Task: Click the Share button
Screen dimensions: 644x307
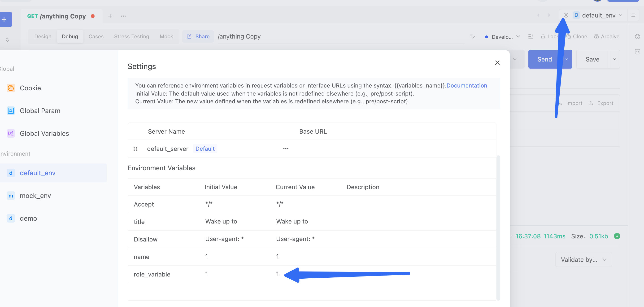Action: pyautogui.click(x=198, y=36)
